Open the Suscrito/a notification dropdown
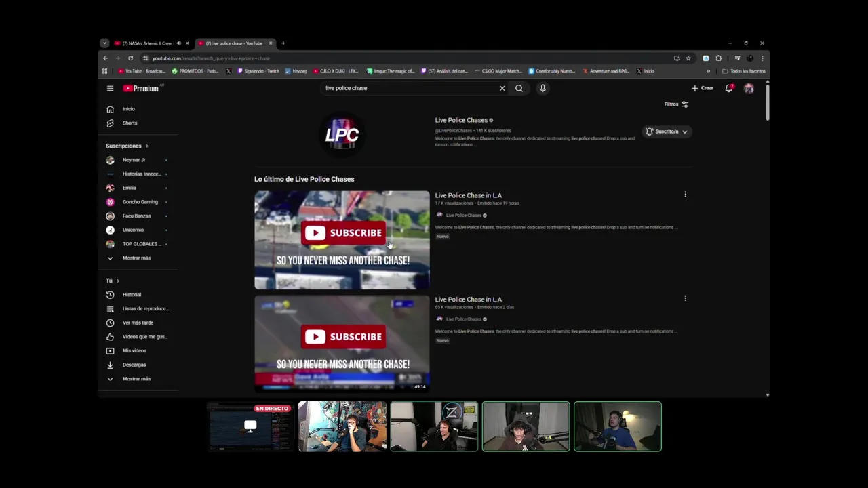 click(667, 131)
